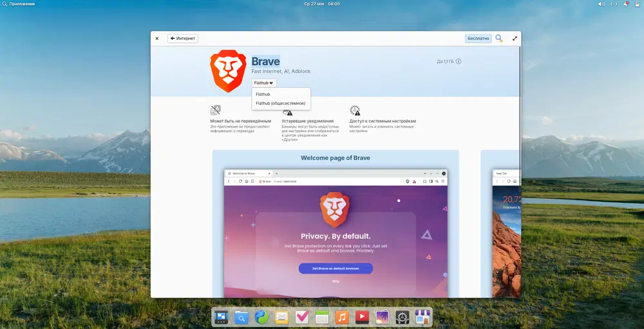644x329 pixels.
Task: Select Flathub in the source menu
Action: 281,95
